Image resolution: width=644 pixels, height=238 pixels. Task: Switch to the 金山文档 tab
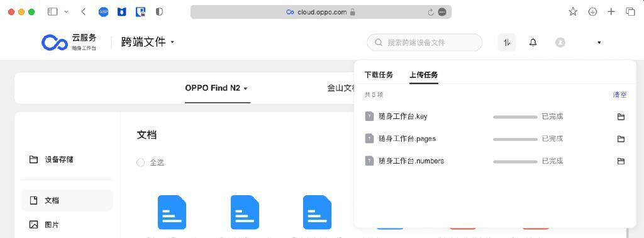point(341,88)
